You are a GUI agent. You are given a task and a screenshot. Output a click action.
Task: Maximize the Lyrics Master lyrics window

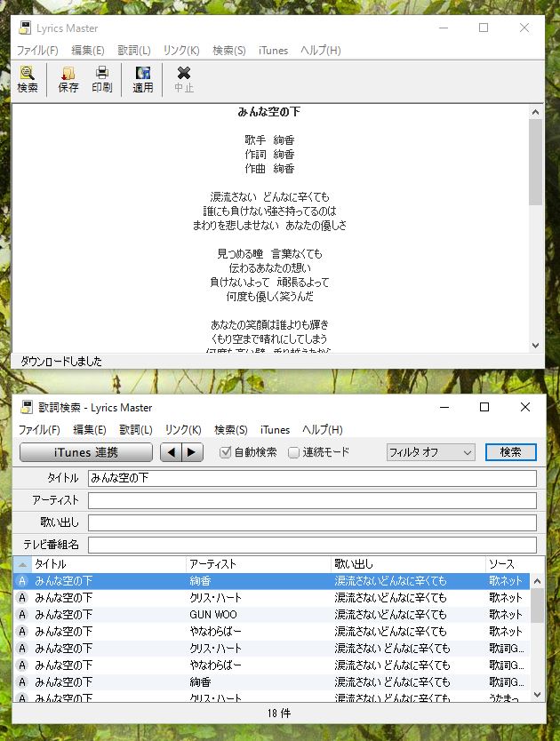click(x=484, y=28)
